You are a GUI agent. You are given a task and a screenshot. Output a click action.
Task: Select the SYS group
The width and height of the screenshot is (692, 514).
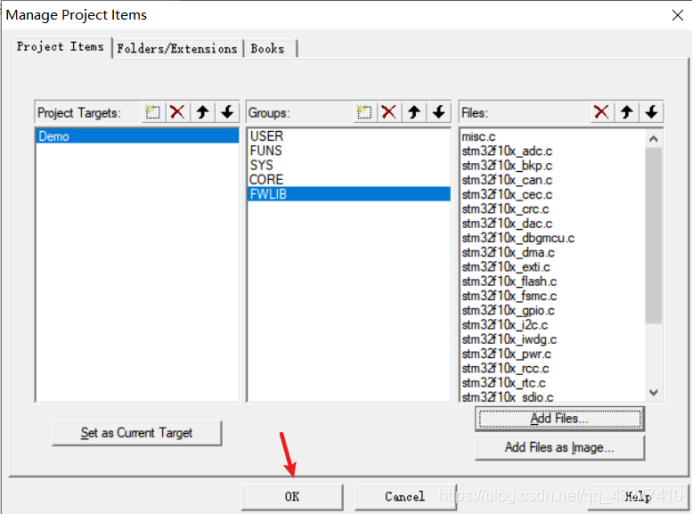tap(349, 165)
